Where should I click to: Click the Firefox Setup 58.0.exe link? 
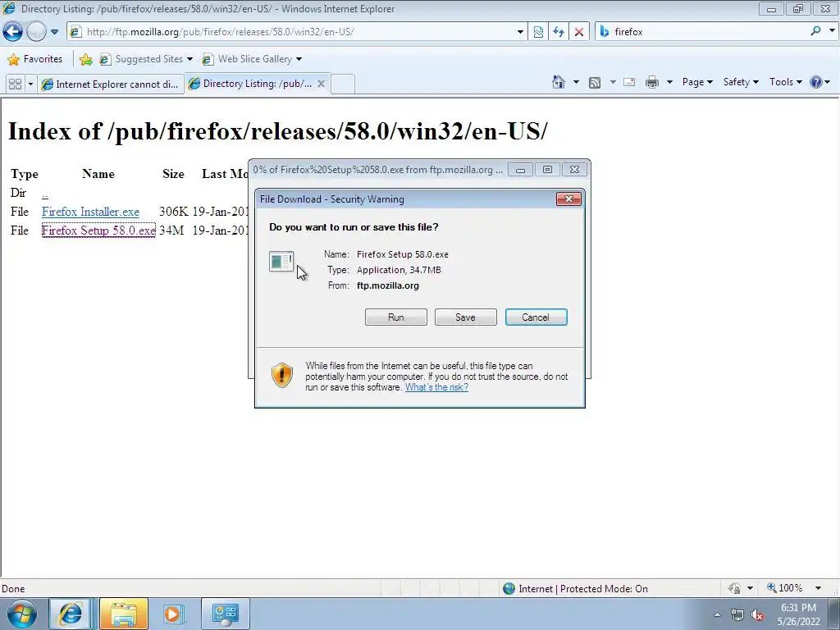click(x=98, y=231)
